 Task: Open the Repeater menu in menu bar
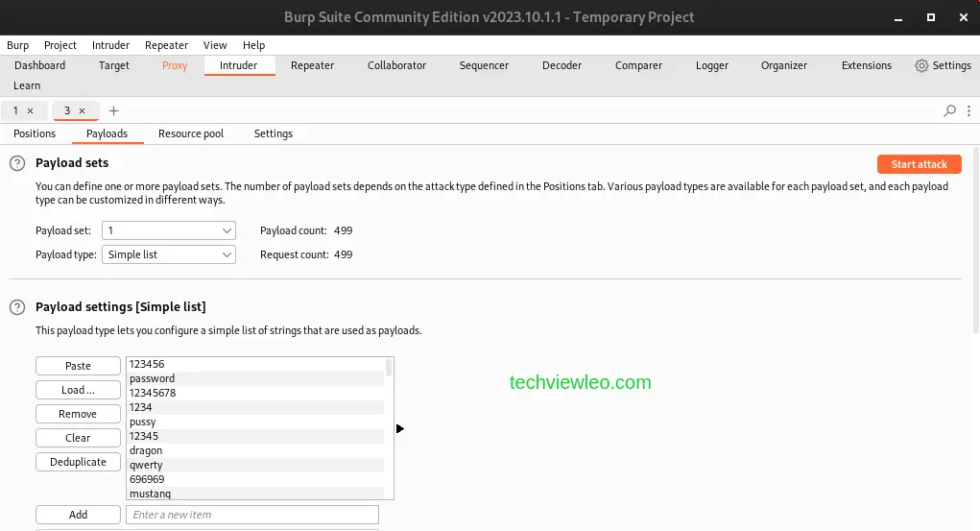166,45
